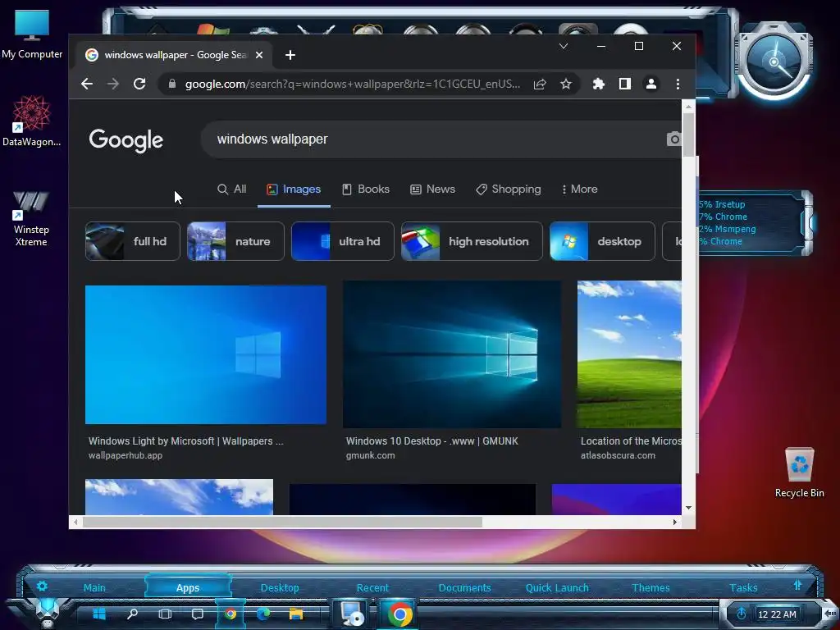Viewport: 840px width, 630px height.
Task: Click the Windows Start button in taskbar
Action: click(x=99, y=614)
